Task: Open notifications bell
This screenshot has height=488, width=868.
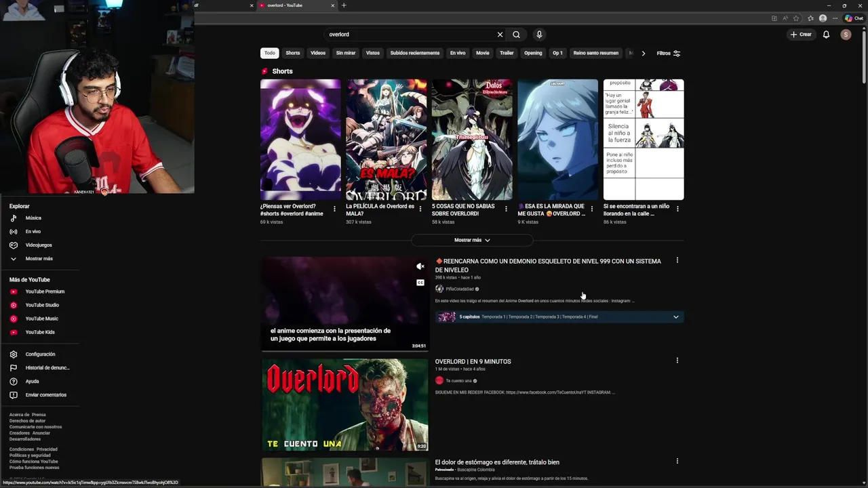Action: 826,35
